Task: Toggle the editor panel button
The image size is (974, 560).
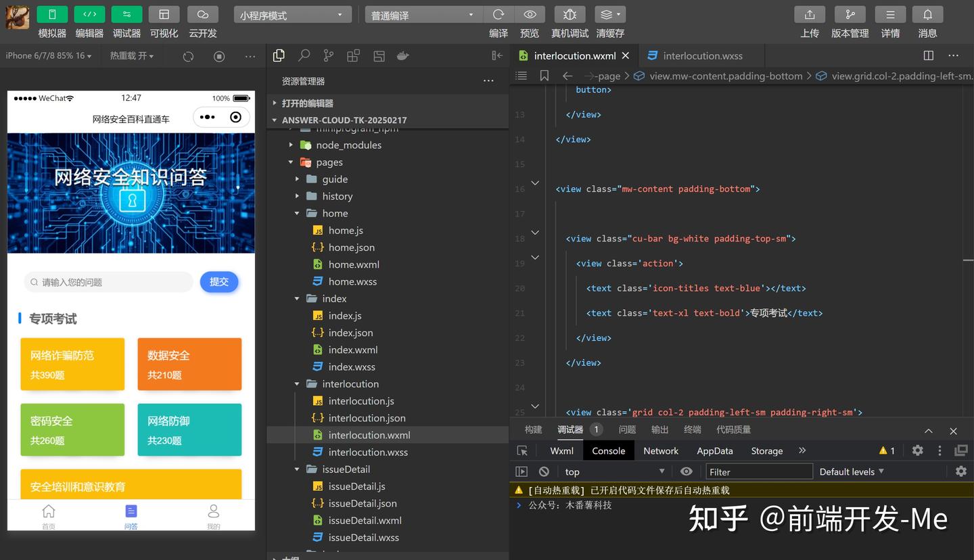Action: pos(89,14)
